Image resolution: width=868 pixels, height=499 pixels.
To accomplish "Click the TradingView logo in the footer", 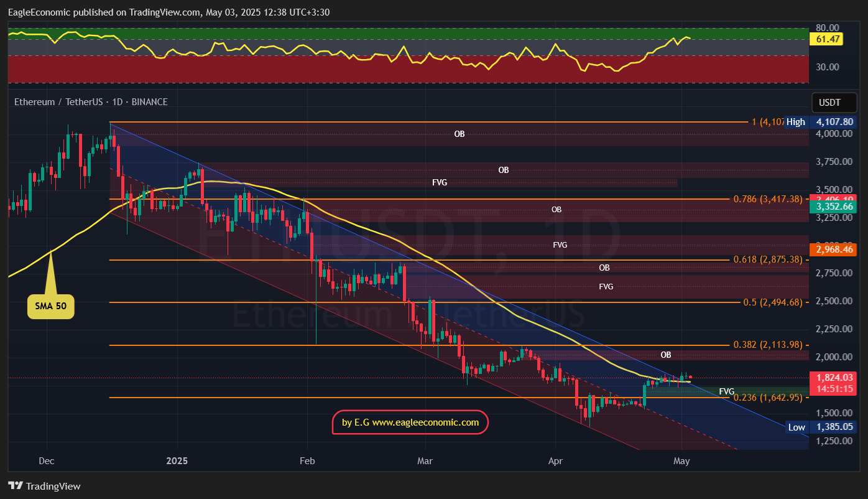I will 44,486.
